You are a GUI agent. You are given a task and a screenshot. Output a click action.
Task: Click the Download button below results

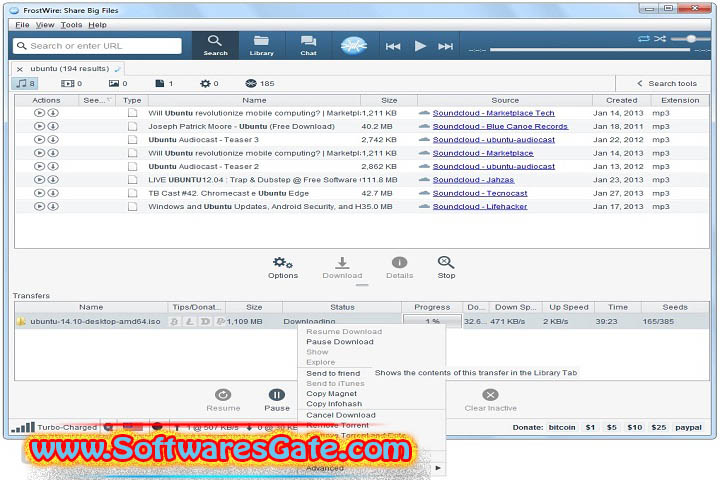tap(342, 268)
